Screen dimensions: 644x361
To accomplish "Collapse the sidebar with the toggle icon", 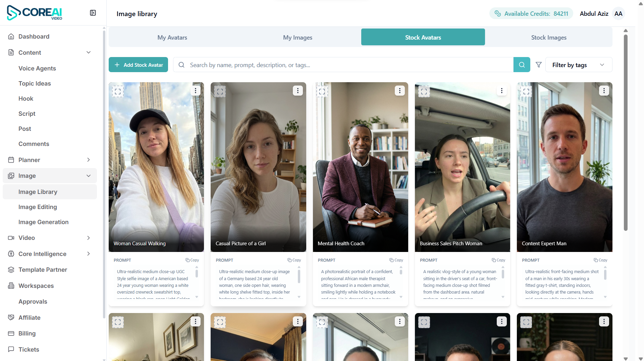I will click(x=93, y=13).
